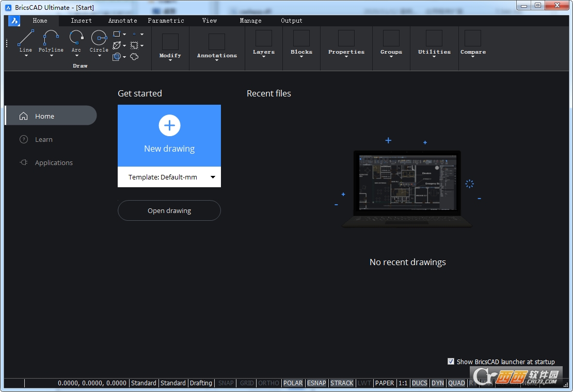573x392 pixels.
Task: Click the Groups panel icon
Action: pos(391,38)
